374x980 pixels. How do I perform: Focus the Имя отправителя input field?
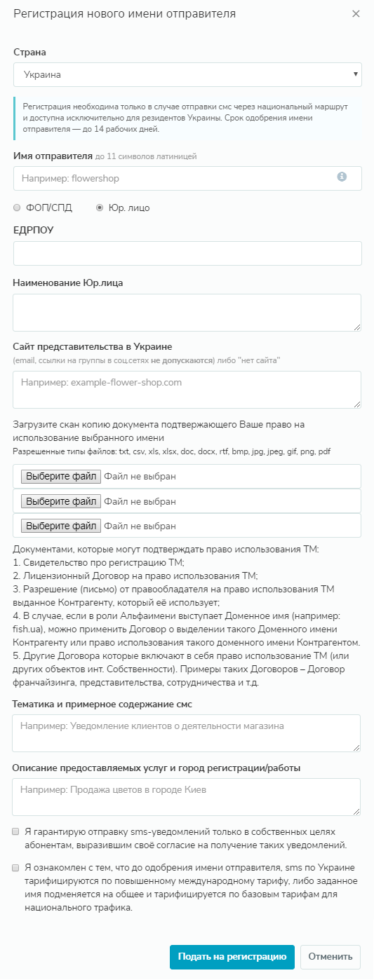187,178
